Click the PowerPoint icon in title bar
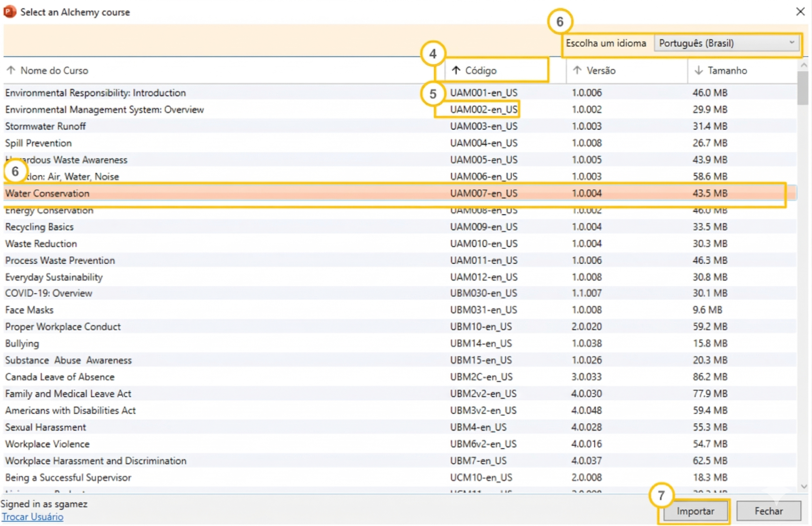 [9, 12]
